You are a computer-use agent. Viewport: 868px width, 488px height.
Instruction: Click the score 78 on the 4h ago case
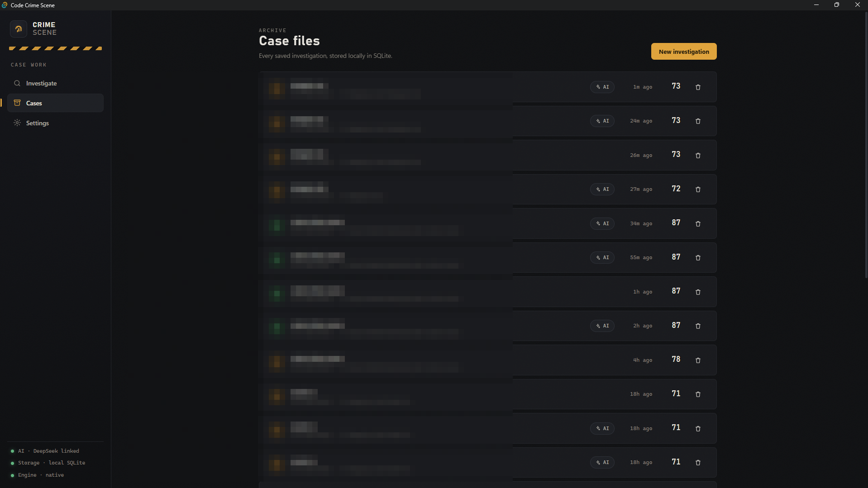click(676, 359)
